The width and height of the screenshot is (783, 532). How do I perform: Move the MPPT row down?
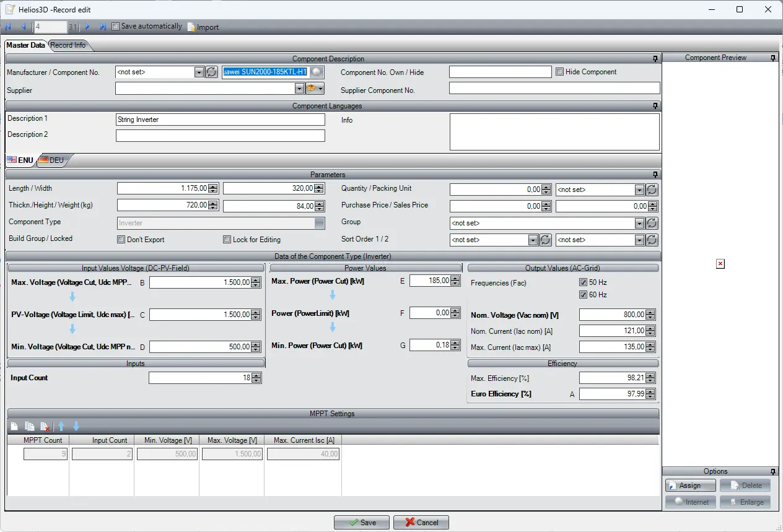click(x=76, y=426)
